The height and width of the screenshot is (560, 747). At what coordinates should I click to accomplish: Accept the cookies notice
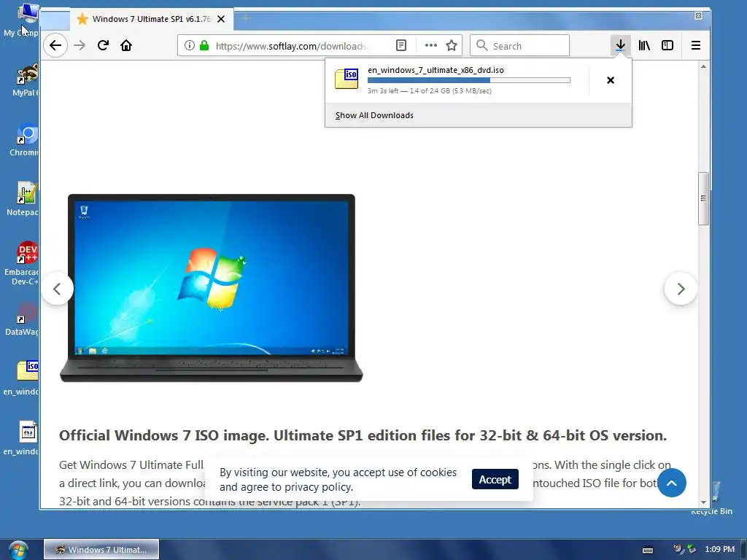point(495,480)
